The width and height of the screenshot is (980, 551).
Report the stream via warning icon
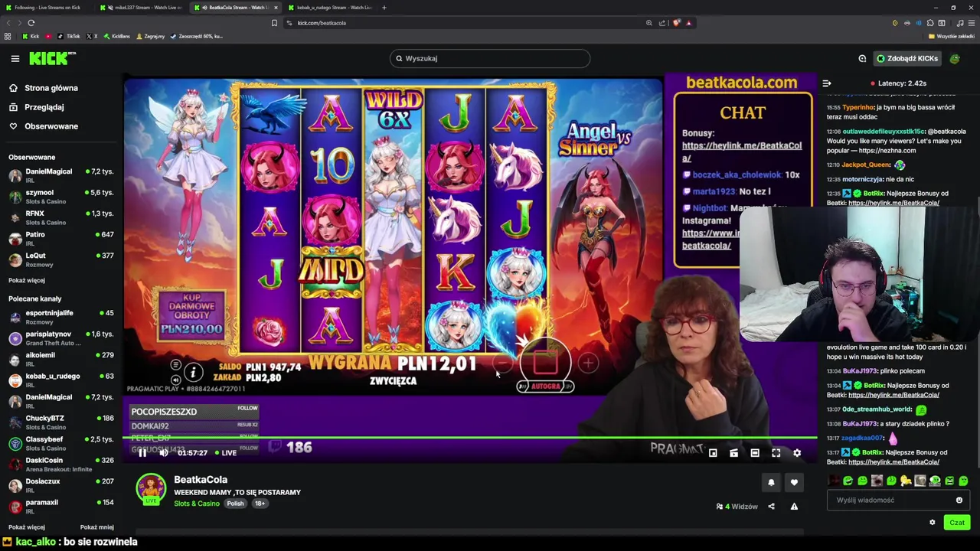click(794, 507)
